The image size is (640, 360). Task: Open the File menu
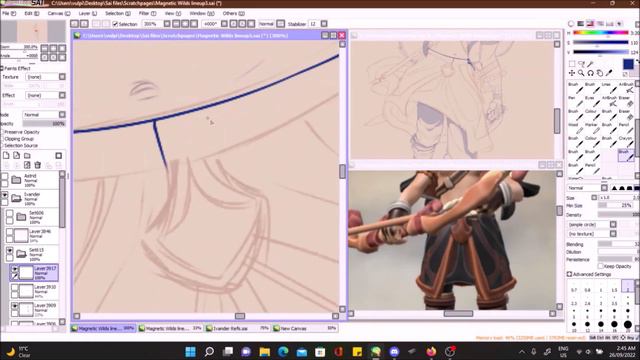pyautogui.click(x=9, y=13)
